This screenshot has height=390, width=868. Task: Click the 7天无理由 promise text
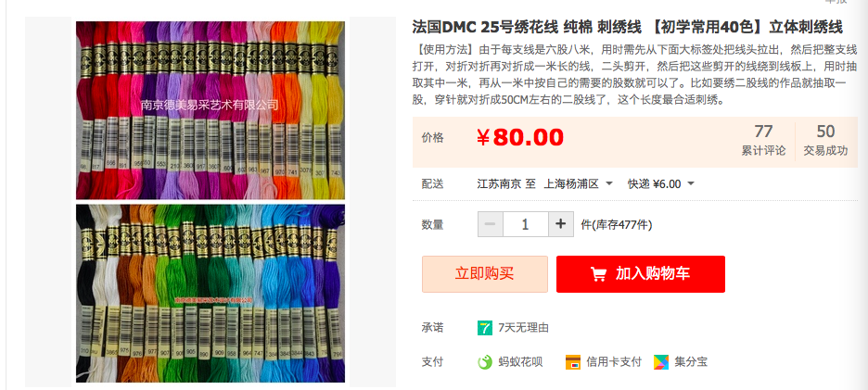pyautogui.click(x=523, y=328)
